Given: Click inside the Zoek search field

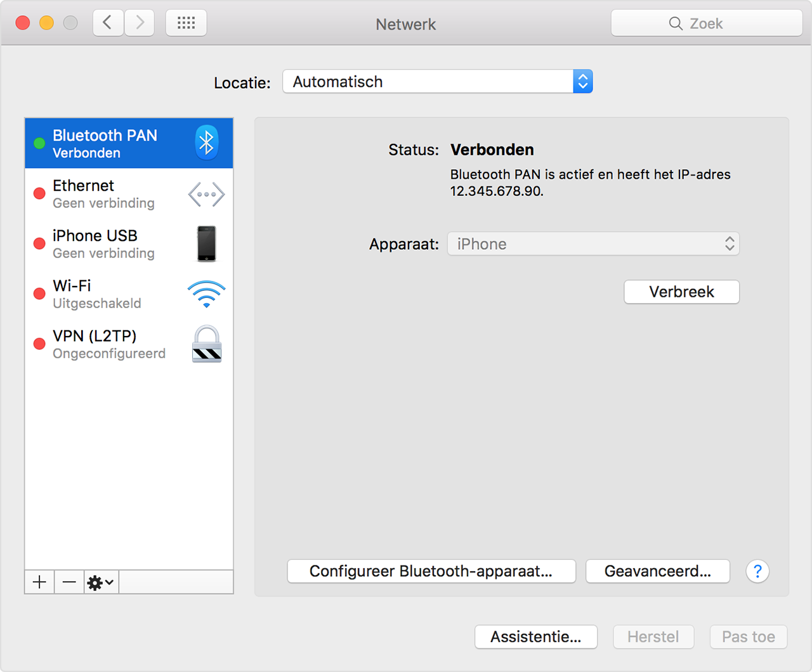Looking at the screenshot, I should coord(706,23).
